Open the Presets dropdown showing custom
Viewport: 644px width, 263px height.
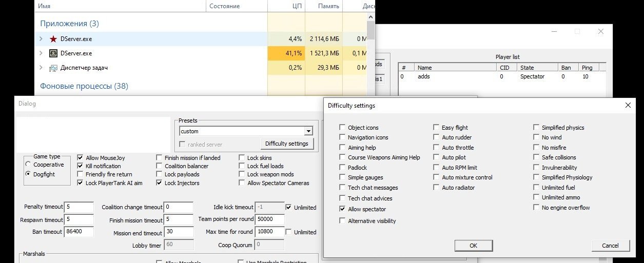coord(308,131)
